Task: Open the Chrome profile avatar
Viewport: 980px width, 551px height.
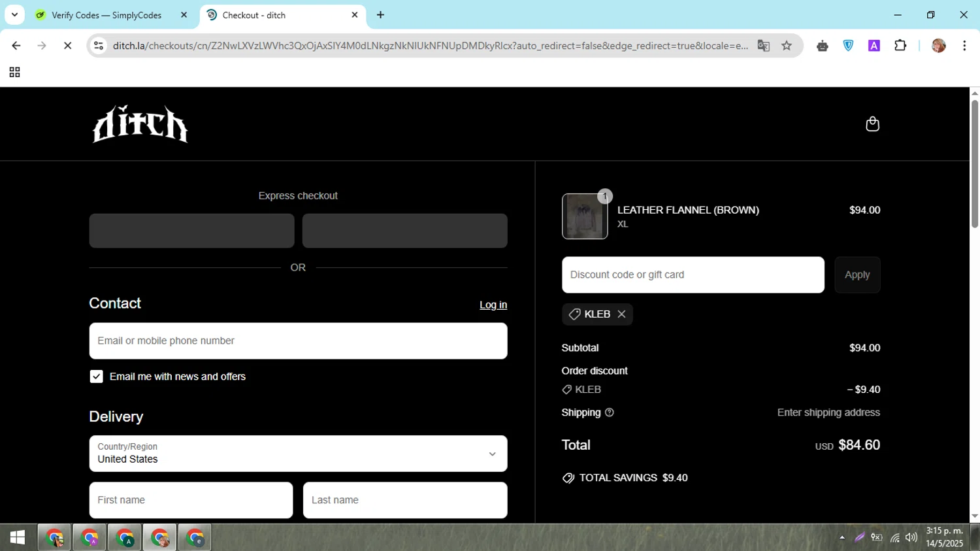Action: [x=939, y=46]
